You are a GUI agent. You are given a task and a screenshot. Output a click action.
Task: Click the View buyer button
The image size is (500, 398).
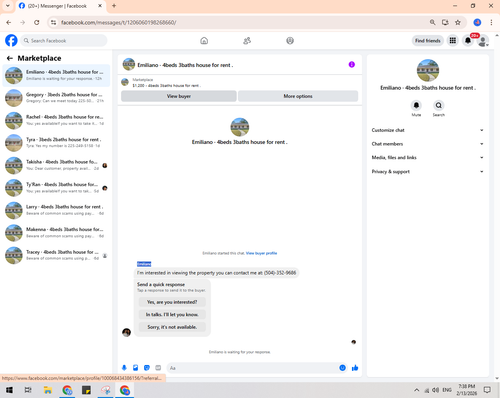[179, 96]
